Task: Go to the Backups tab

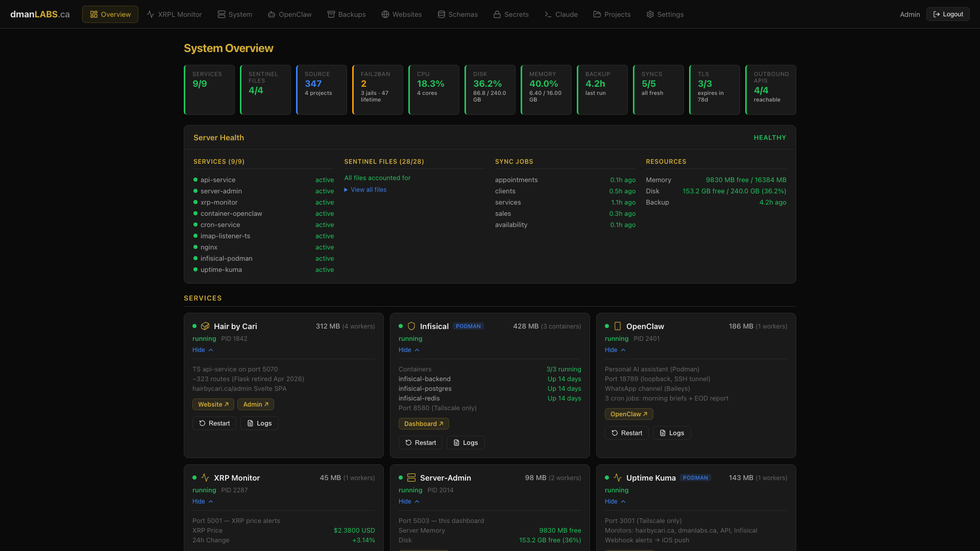Action: pos(347,14)
